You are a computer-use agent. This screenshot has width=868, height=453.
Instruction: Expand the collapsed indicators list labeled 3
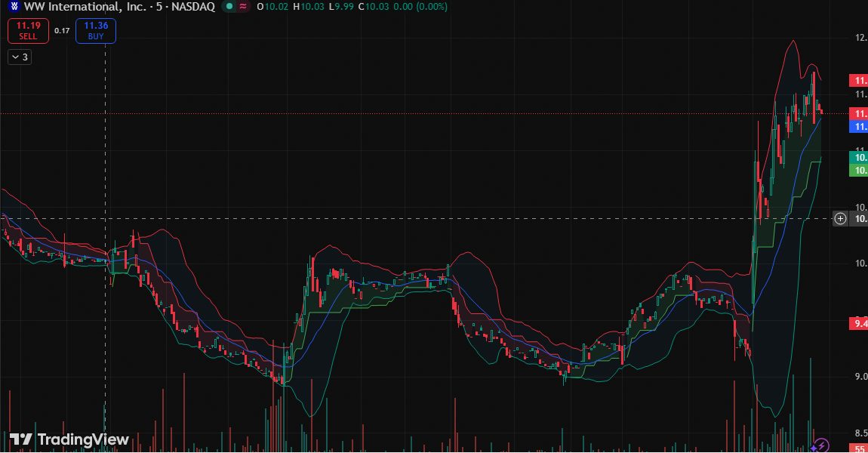tap(18, 56)
